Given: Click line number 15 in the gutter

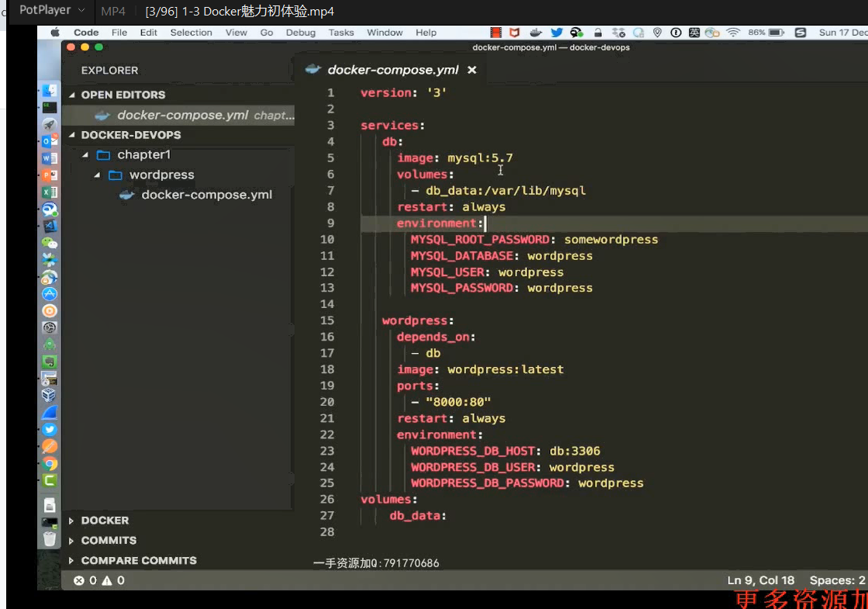Looking at the screenshot, I should click(x=327, y=320).
